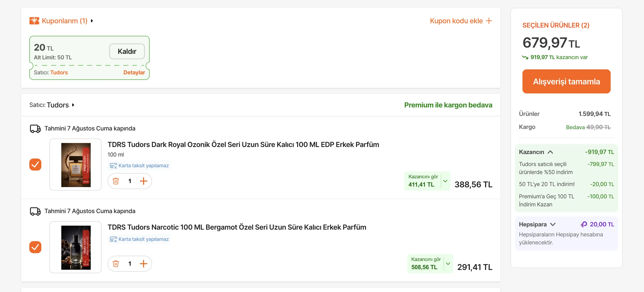
Task: Expand the Hepsipara details chevron
Action: [553, 224]
